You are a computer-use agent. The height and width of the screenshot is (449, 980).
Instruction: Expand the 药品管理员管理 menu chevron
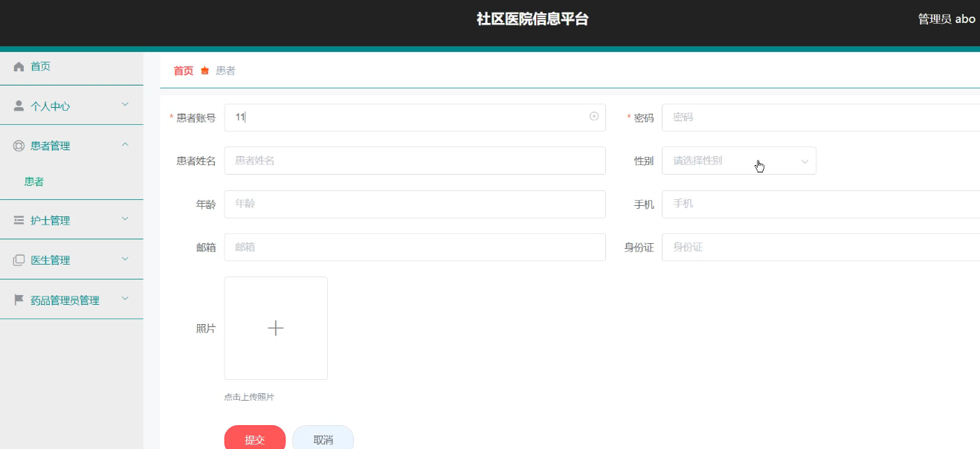(125, 298)
